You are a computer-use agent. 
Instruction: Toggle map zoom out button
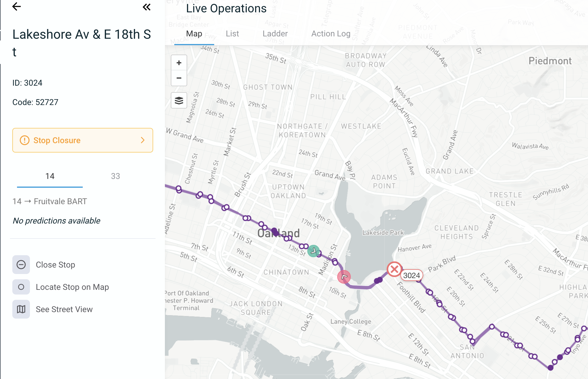[x=179, y=77]
